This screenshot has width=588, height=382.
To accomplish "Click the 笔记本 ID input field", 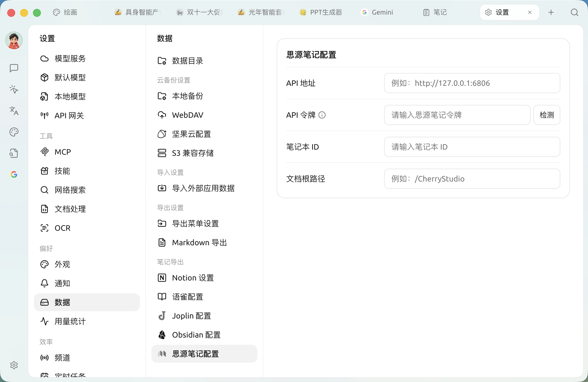I will pos(472,147).
